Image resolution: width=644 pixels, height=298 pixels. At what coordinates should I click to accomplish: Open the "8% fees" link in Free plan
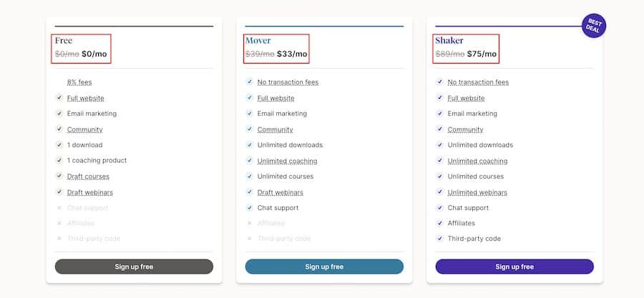coord(79,82)
